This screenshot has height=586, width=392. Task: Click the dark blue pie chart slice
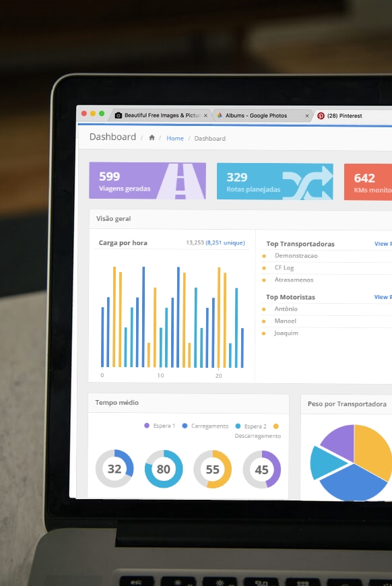(x=353, y=484)
